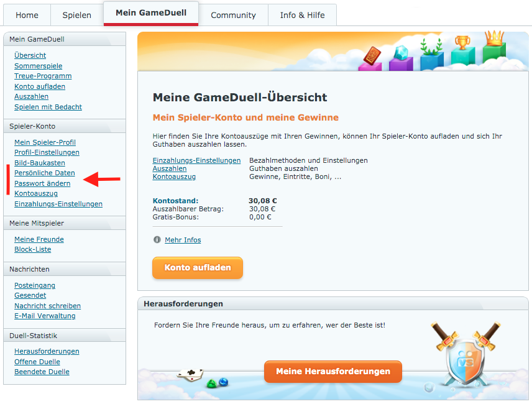The image size is (532, 404).
Task: Open Herausforderungen in Duell-Statistik
Action: pos(47,351)
